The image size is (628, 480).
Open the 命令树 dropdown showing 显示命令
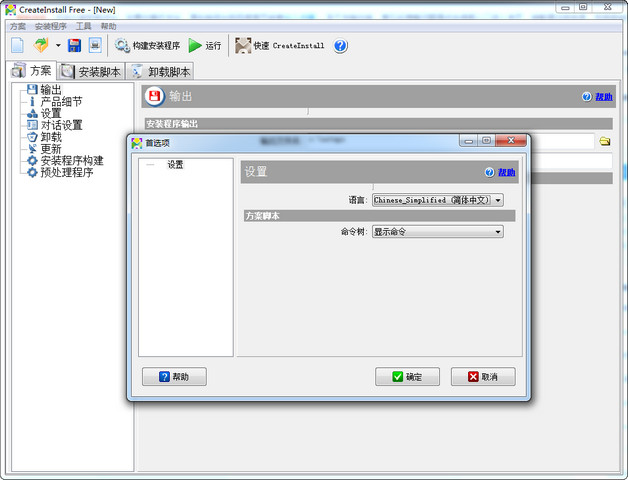(x=438, y=232)
